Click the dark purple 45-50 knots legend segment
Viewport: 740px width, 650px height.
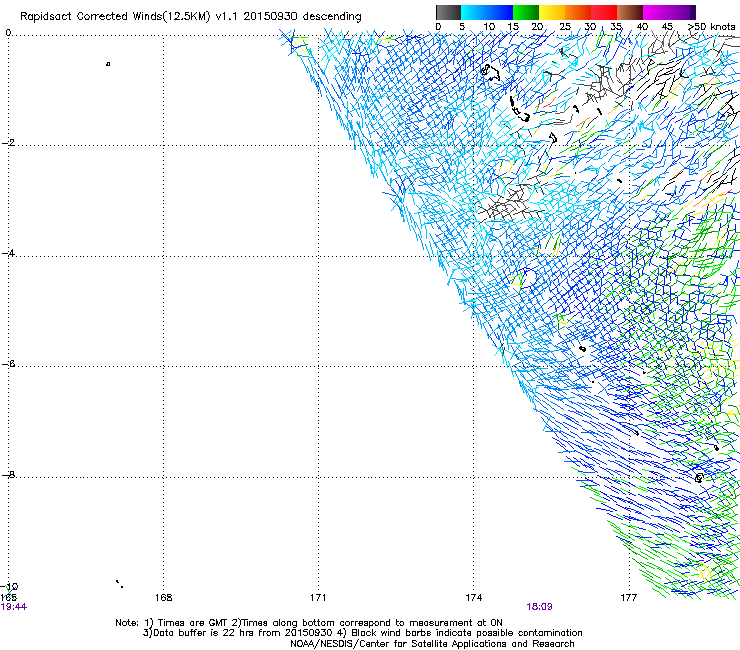682,12
